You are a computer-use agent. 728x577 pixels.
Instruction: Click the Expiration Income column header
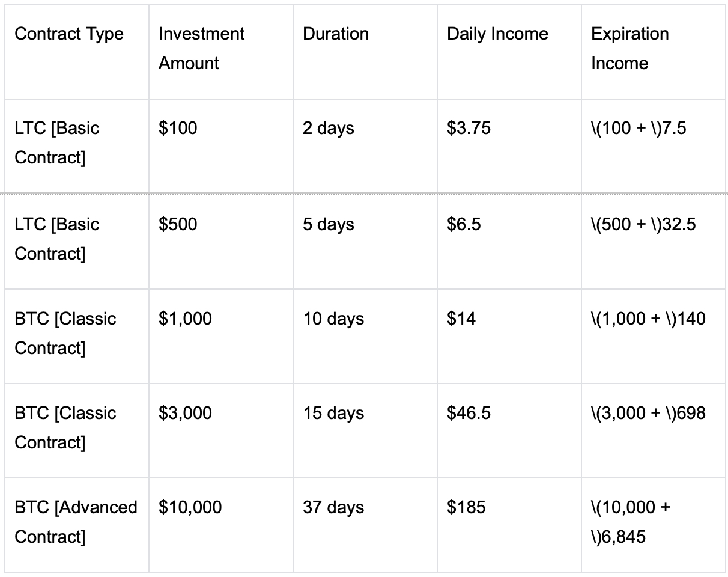629,48
